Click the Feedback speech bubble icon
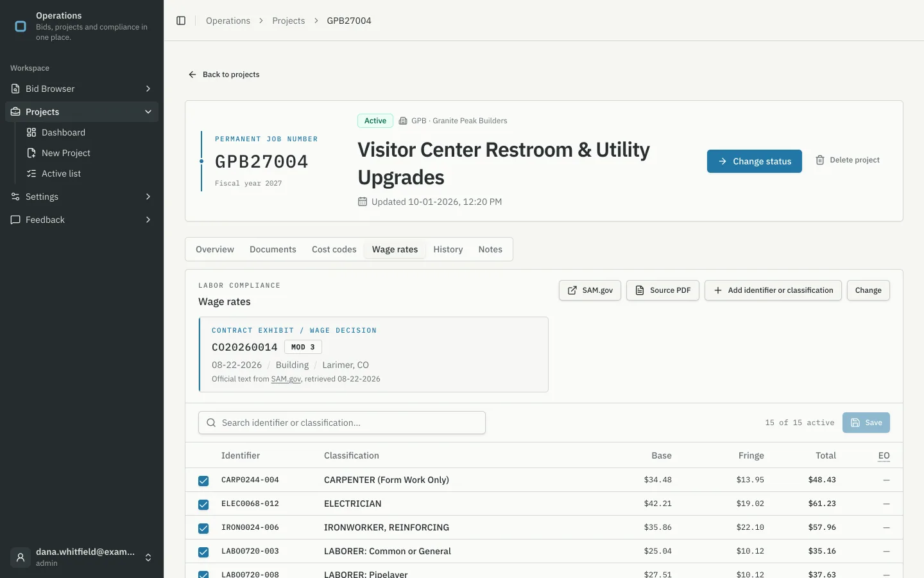924x578 pixels. [x=15, y=220]
